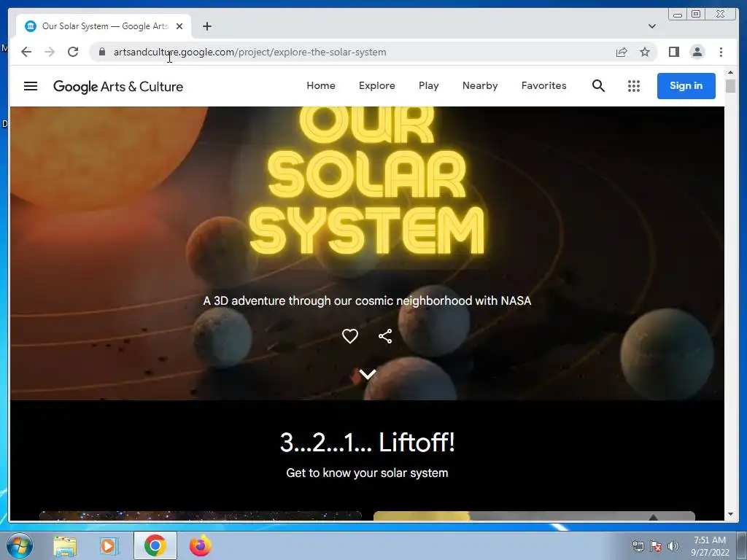
Task: Share the Solar System project
Action: [x=385, y=336]
